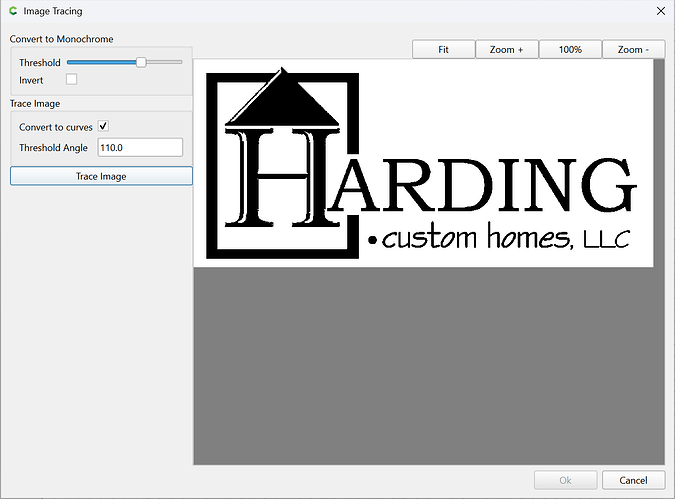
Task: Zoom out using the Zoom - button
Action: (634, 50)
